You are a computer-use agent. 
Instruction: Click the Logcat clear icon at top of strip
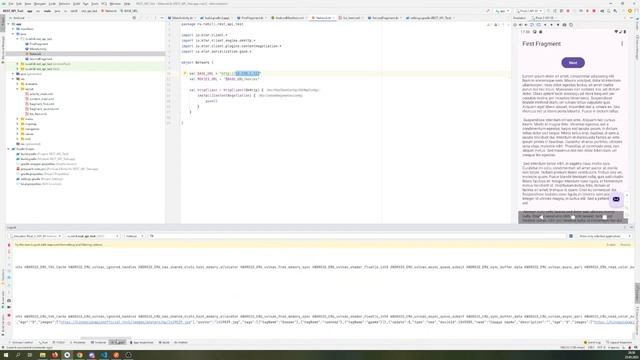9,245
